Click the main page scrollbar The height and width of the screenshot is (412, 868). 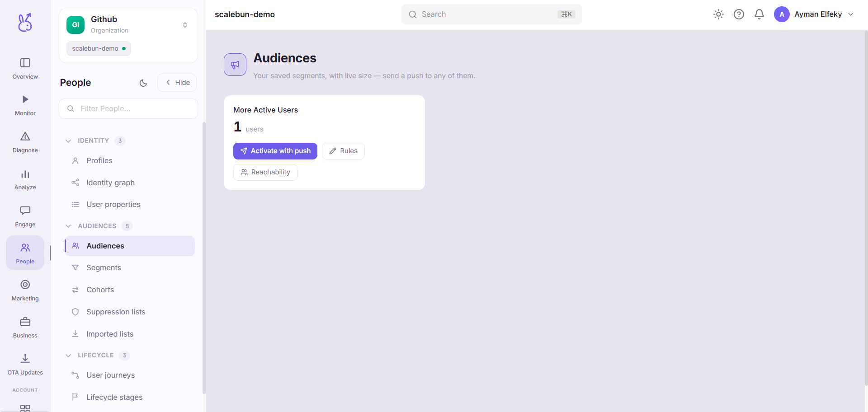[866, 208]
